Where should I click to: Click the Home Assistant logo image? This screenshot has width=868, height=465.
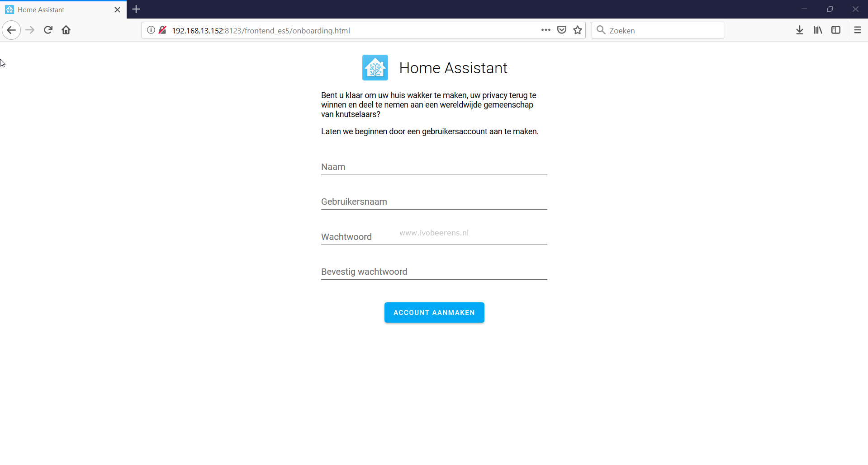(375, 68)
